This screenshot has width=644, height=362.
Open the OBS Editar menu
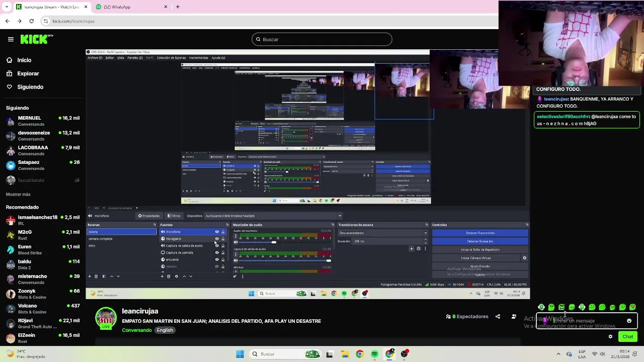point(110,58)
